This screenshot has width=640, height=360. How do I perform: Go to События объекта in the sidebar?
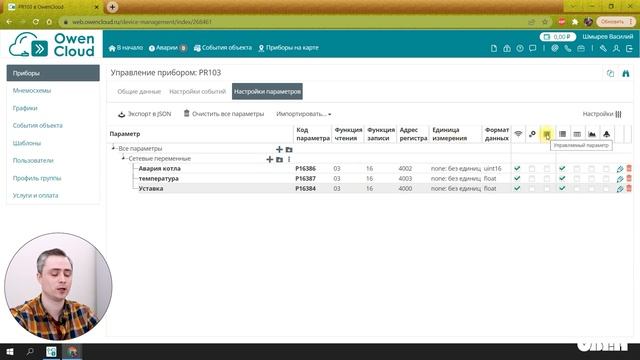click(38, 125)
